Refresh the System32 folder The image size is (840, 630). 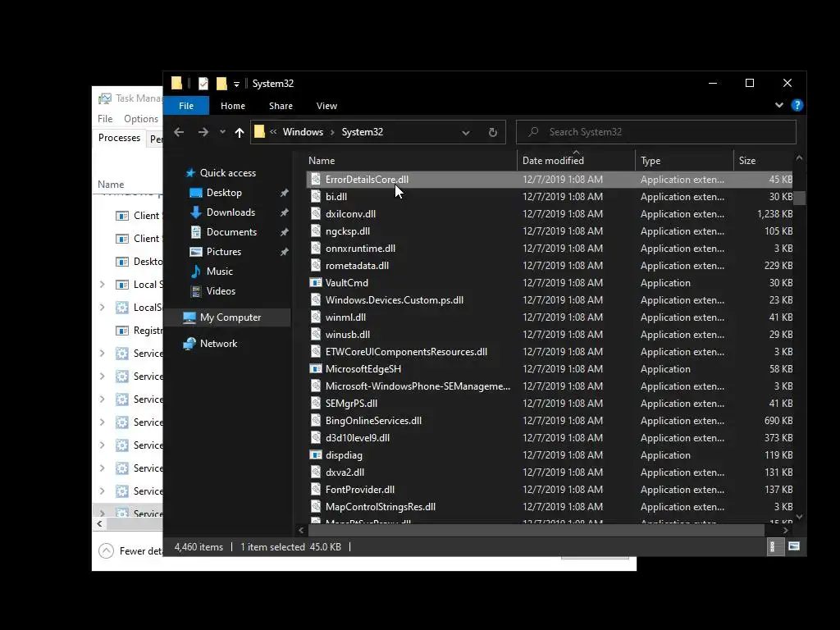tap(493, 132)
